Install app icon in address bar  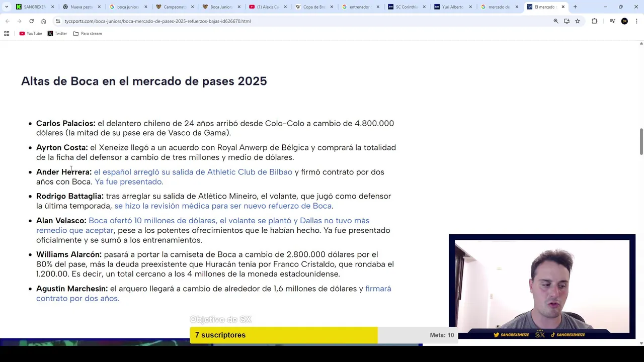567,21
